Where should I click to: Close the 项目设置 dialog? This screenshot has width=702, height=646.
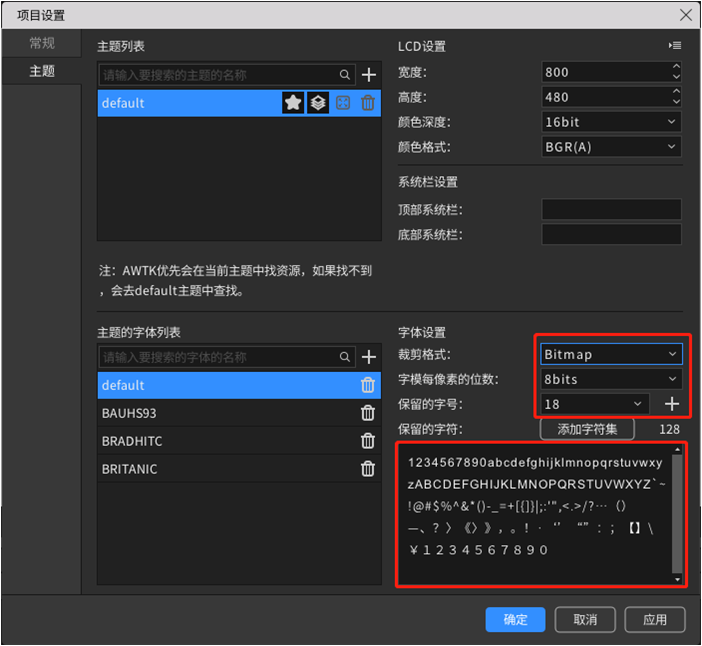point(685,15)
